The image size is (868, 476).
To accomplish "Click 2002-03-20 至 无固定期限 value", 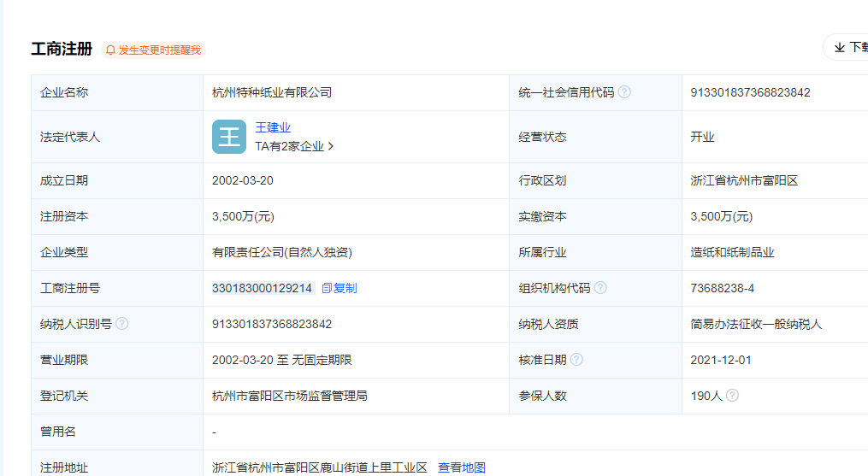I will tap(281, 360).
